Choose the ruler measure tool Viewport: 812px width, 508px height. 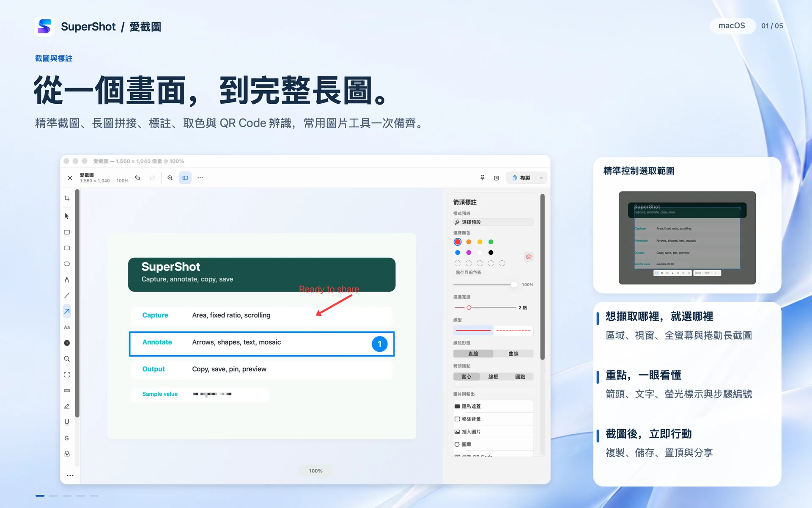[67, 390]
